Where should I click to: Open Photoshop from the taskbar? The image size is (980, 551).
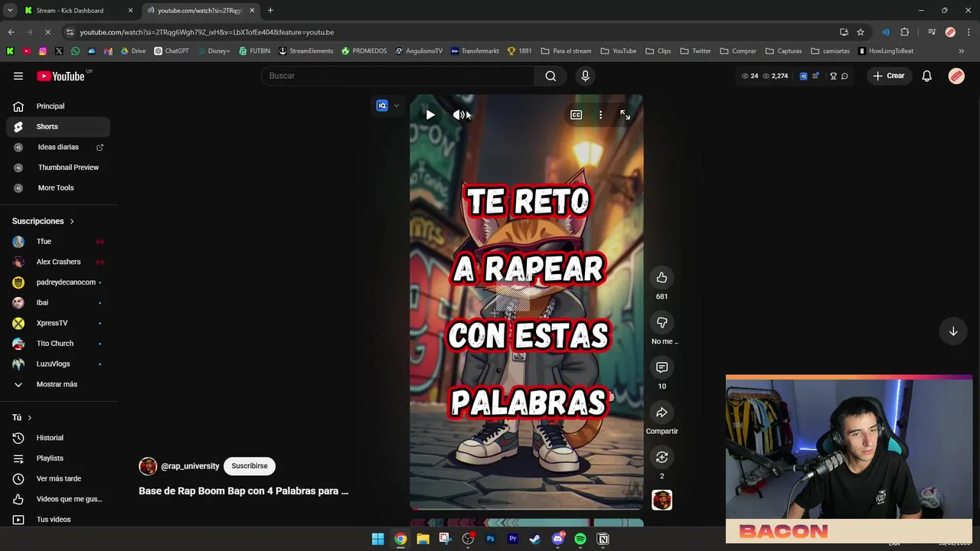pyautogui.click(x=491, y=539)
